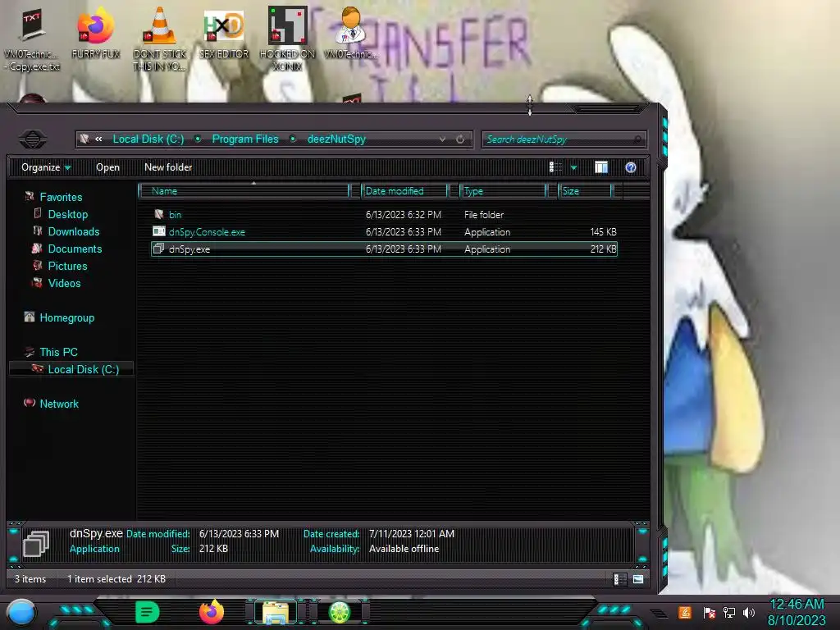Switch to large icons view in status bar
Screen dimensions: 840x630
pos(637,579)
